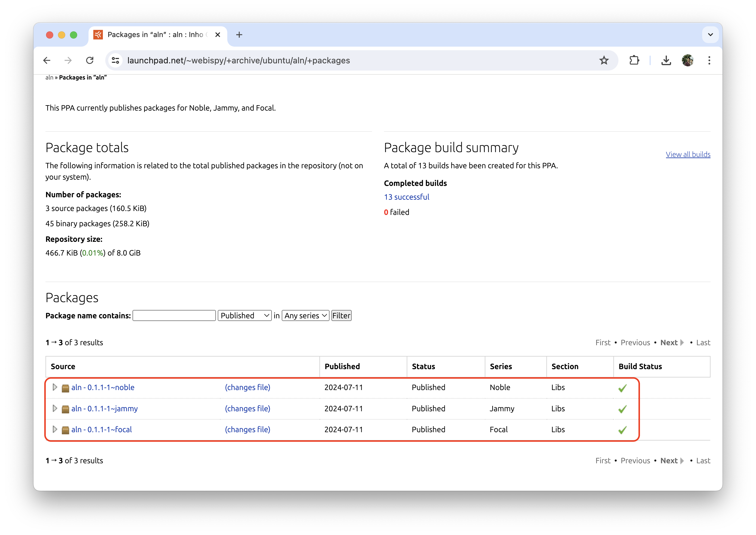756x535 pixels.
Task: Open the Any series dropdown
Action: pos(305,316)
